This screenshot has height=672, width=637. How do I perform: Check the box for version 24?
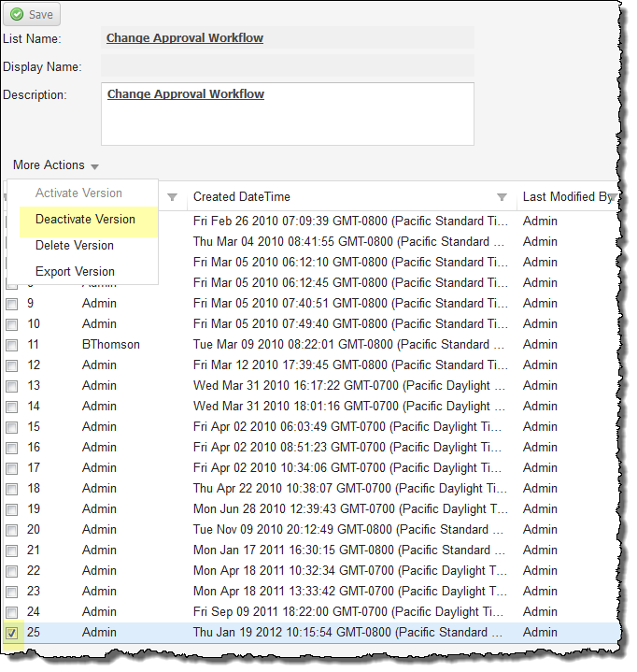coord(11,613)
